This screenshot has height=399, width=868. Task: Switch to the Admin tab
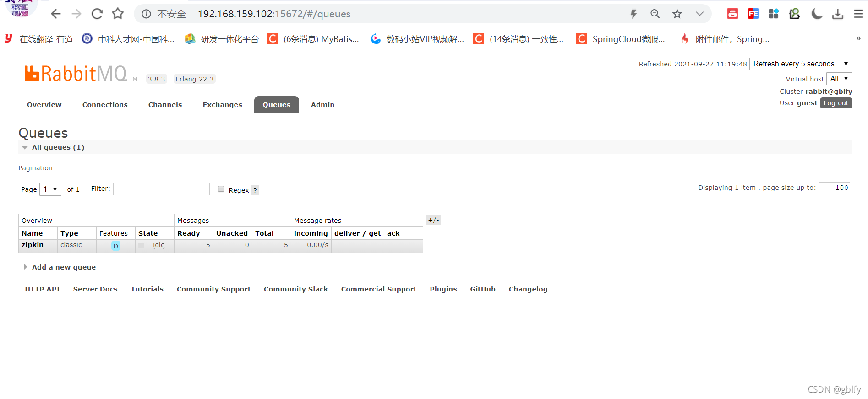click(x=322, y=105)
